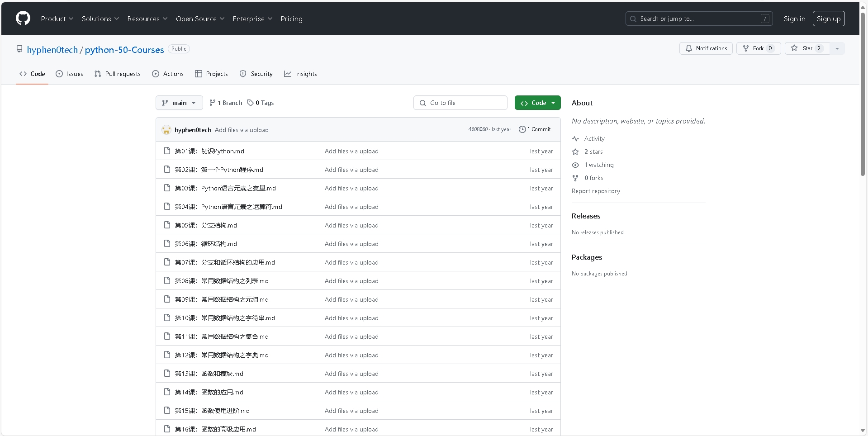Click file icon for 第14课：函数的应用.md
This screenshot has height=436, width=868.
click(x=167, y=392)
